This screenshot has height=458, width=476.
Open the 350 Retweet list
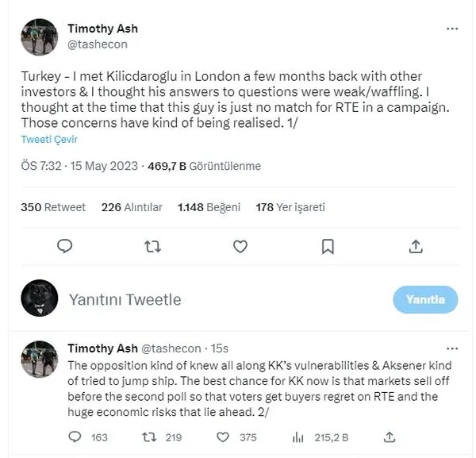[x=53, y=207]
